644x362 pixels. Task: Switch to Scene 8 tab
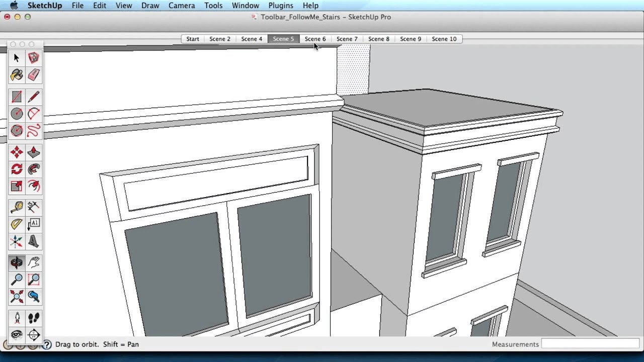(x=379, y=39)
